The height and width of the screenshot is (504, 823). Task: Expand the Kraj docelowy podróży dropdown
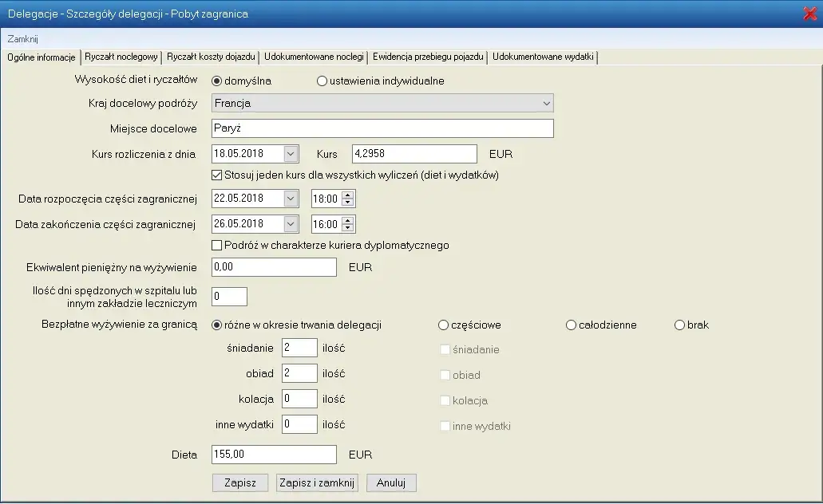coord(546,104)
